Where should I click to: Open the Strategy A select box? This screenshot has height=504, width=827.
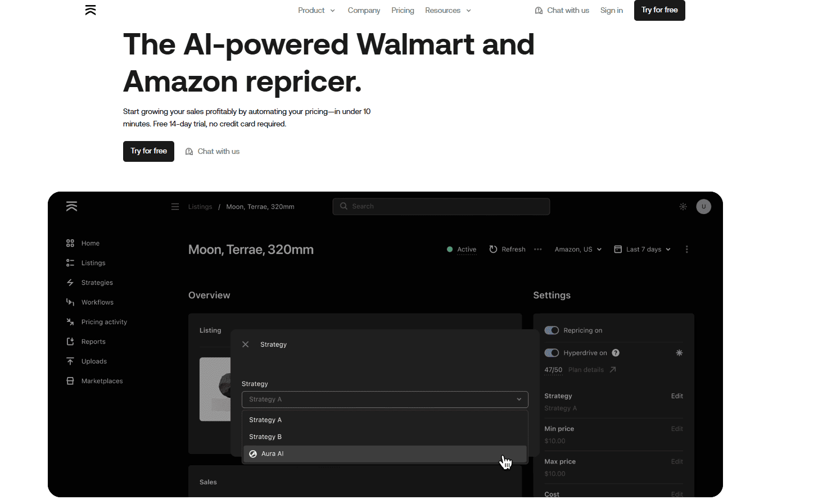pos(385,399)
